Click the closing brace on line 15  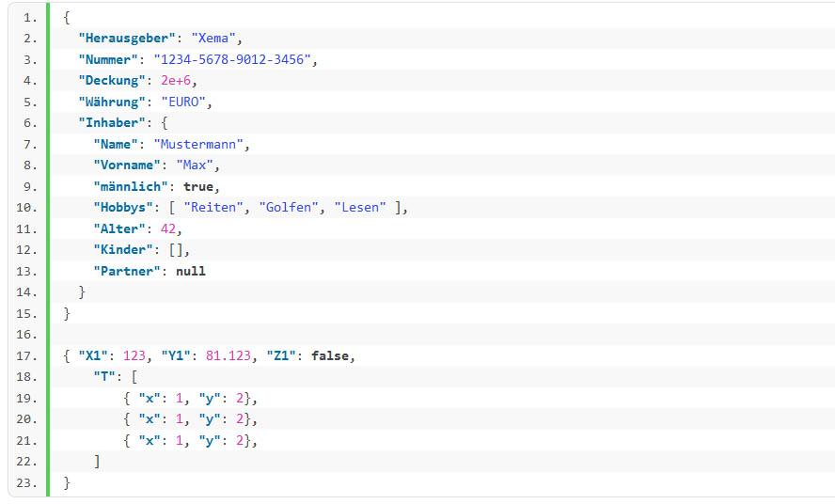tap(67, 313)
